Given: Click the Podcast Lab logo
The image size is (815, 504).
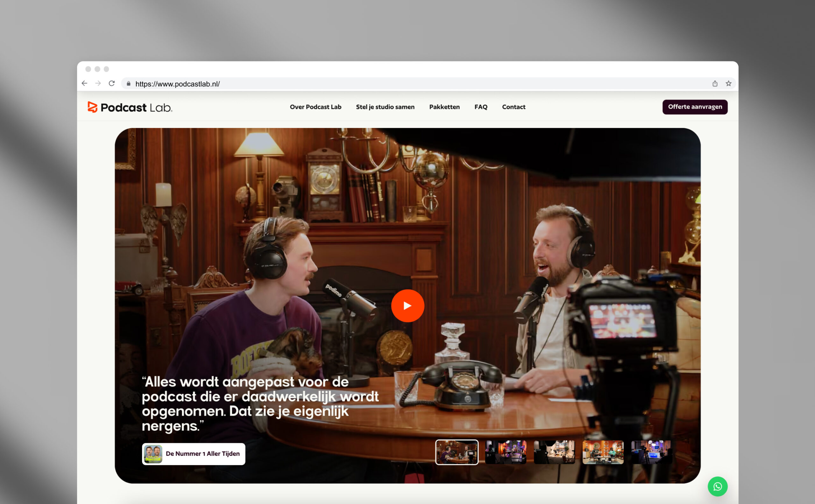Looking at the screenshot, I should [130, 107].
